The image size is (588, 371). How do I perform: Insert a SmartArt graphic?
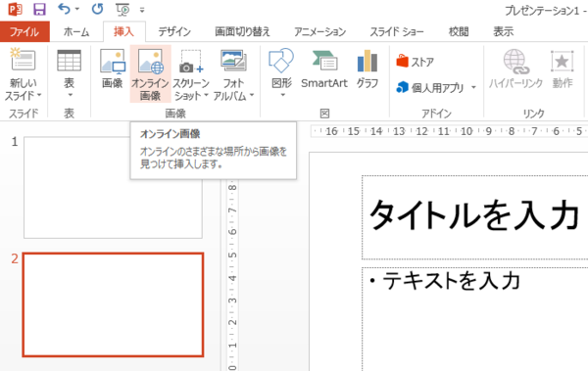[x=324, y=69]
